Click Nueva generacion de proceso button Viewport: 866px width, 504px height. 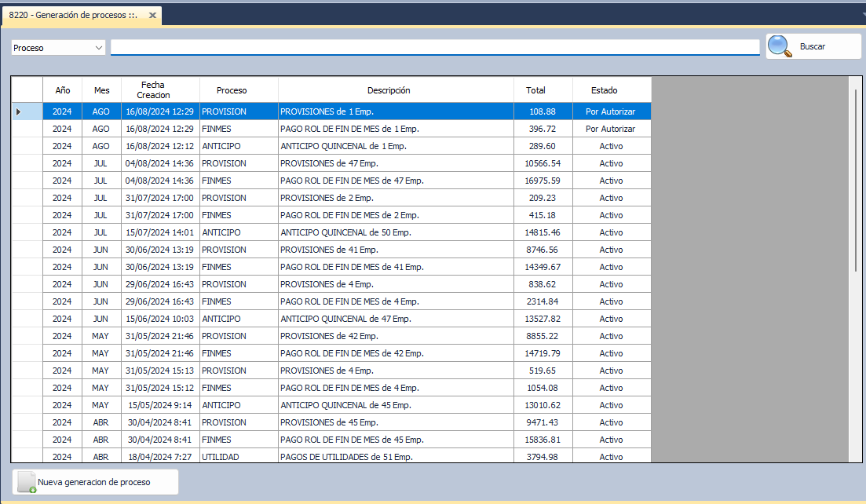click(x=96, y=482)
